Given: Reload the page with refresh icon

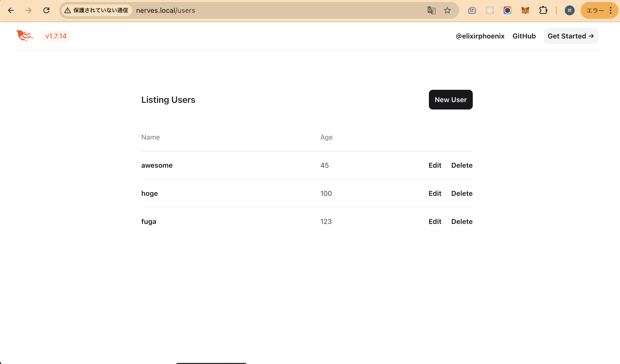Looking at the screenshot, I should pyautogui.click(x=46, y=10).
